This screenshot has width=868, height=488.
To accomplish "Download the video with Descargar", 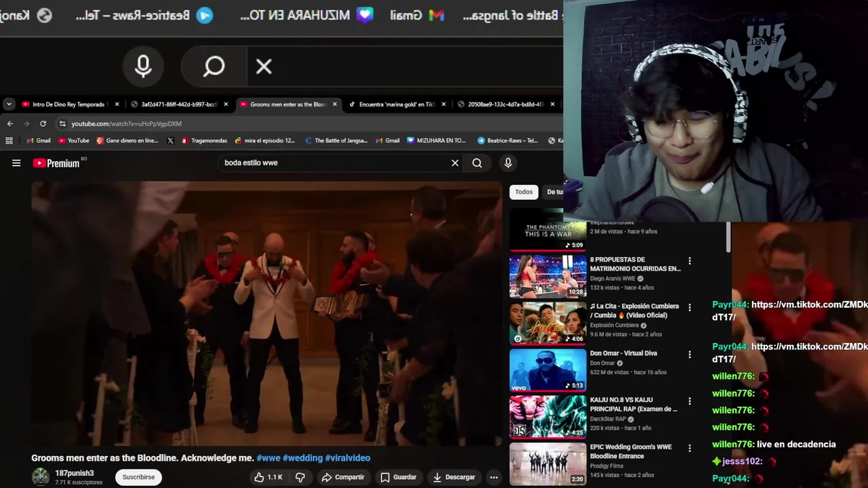I will point(454,477).
